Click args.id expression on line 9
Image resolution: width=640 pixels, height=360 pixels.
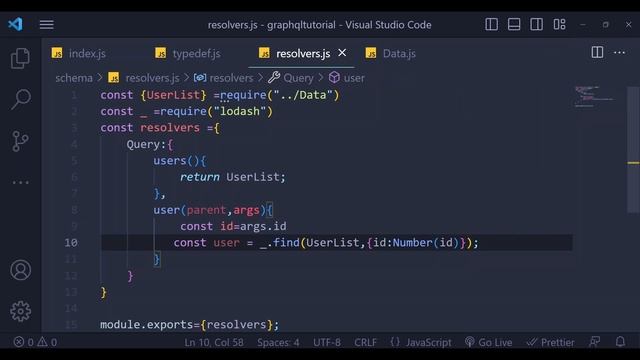click(x=263, y=227)
